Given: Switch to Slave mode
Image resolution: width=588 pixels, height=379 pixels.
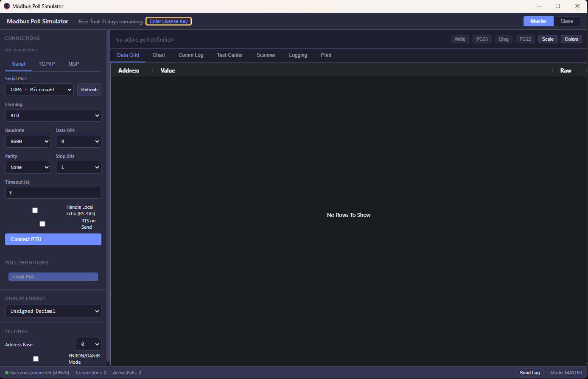Looking at the screenshot, I should pyautogui.click(x=567, y=21).
